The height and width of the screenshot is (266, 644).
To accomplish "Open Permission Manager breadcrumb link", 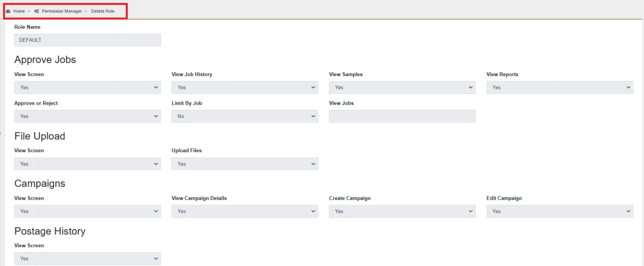I will tap(62, 11).
